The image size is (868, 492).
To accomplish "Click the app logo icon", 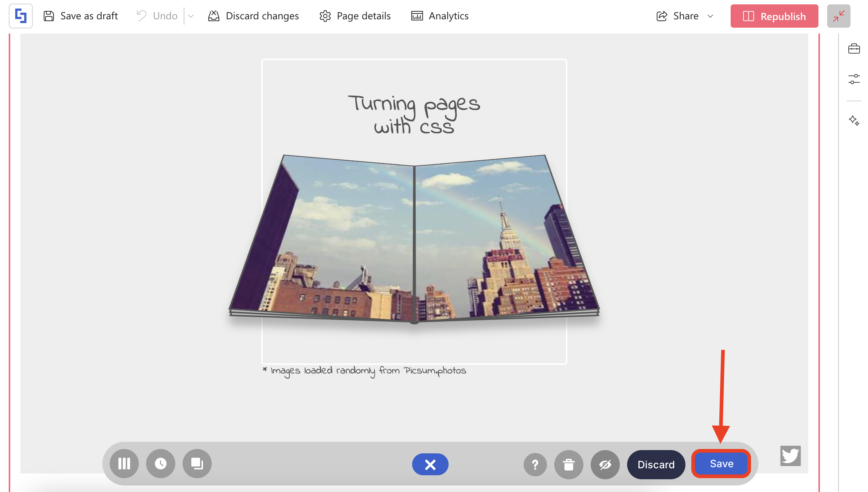I will pyautogui.click(x=21, y=16).
